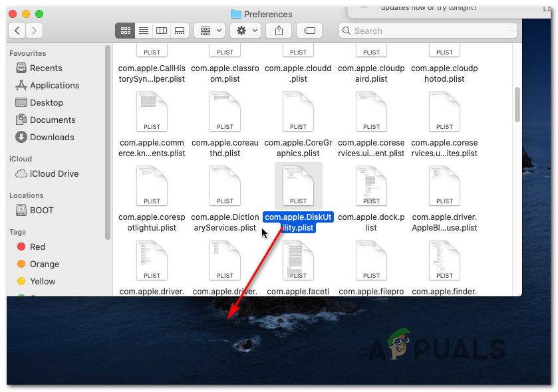Open the group-by arrangement dropdown

click(x=209, y=31)
